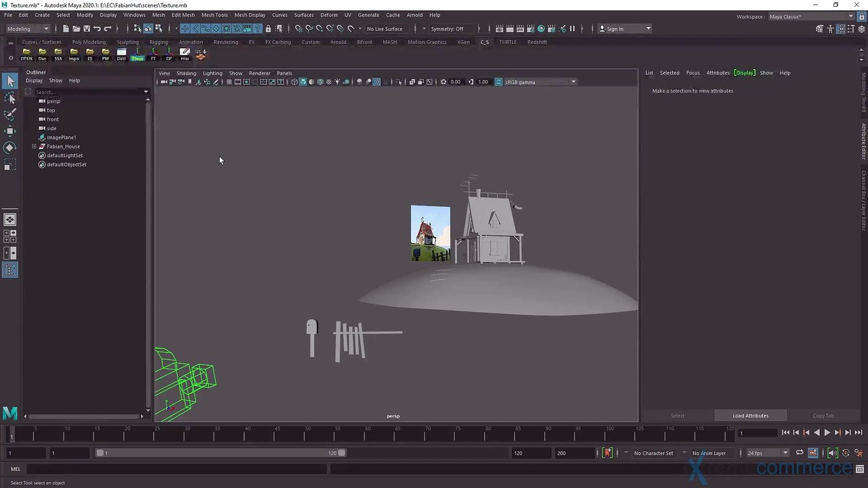Click frame 60 on the time slider
The image size is (868, 488).
coord(368,432)
